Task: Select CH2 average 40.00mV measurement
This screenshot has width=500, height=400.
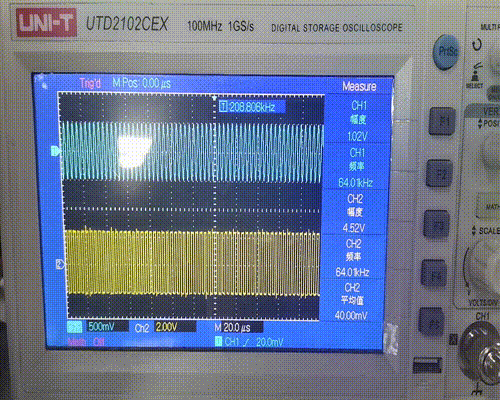Action: coord(352,301)
